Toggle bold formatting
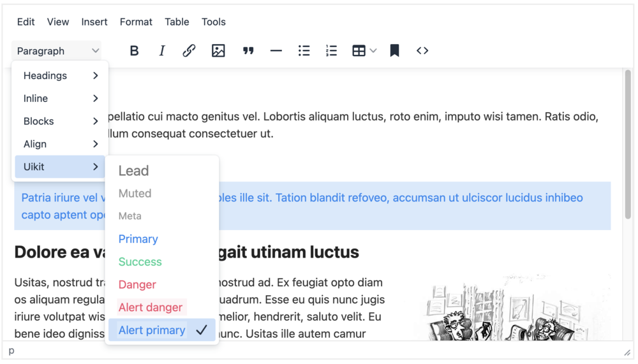 134,51
